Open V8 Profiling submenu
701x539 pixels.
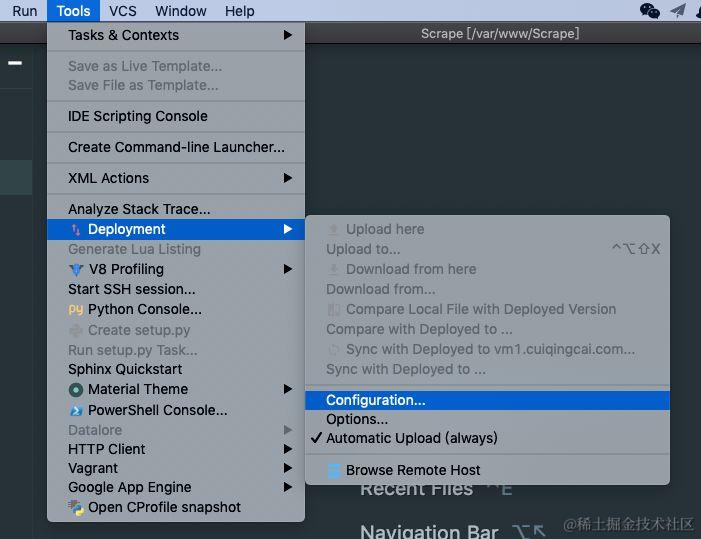(x=176, y=269)
